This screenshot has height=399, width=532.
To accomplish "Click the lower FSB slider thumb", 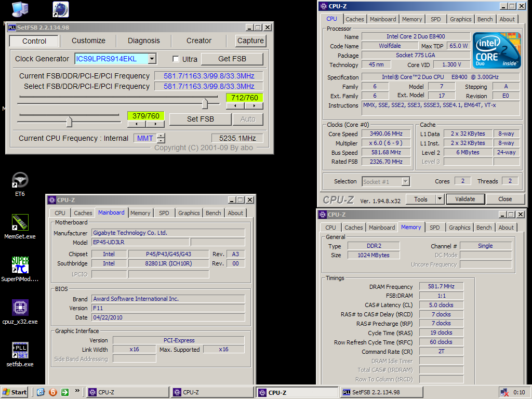I will pyautogui.click(x=69, y=122).
